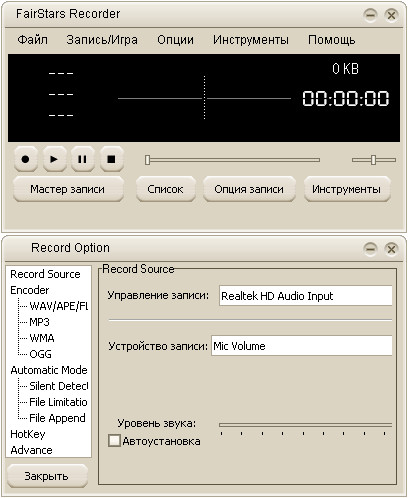Image resolution: width=408 pixels, height=498 pixels.
Task: Open the Опции menu
Action: 175,40
